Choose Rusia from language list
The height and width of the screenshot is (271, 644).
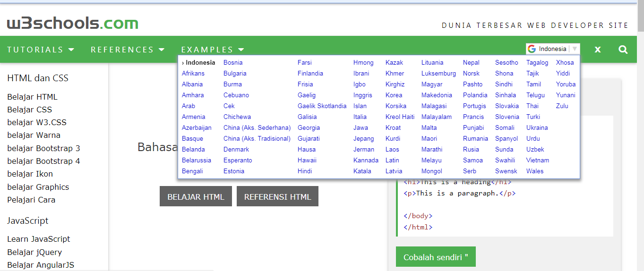(x=471, y=149)
